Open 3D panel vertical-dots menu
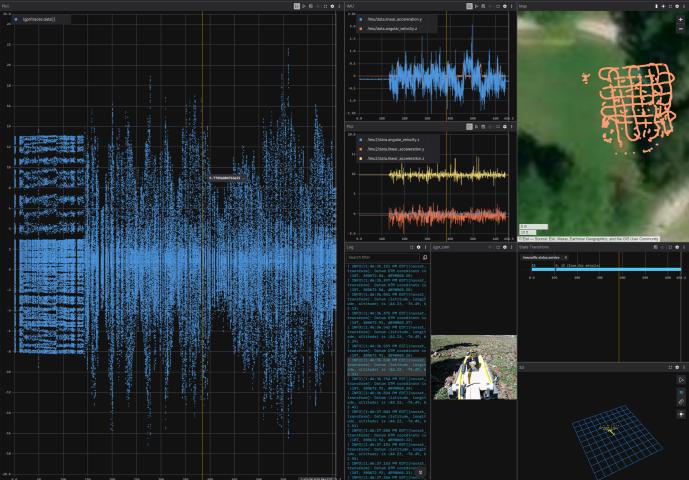This screenshot has width=689, height=480. click(684, 367)
